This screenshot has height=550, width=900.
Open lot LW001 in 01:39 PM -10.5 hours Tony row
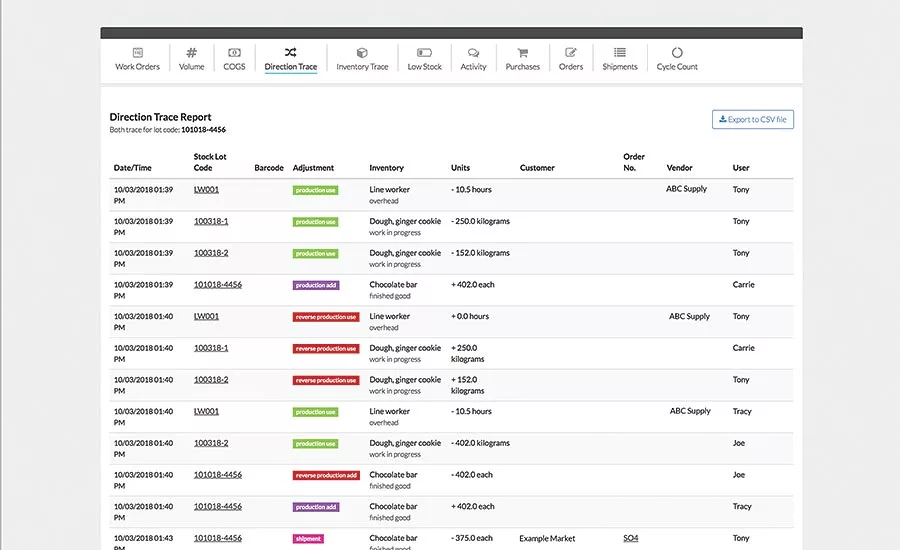[206, 189]
